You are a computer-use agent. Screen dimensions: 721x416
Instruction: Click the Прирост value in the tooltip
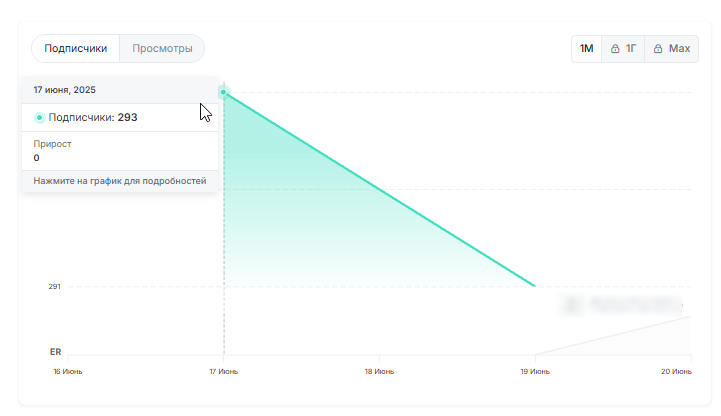point(37,158)
